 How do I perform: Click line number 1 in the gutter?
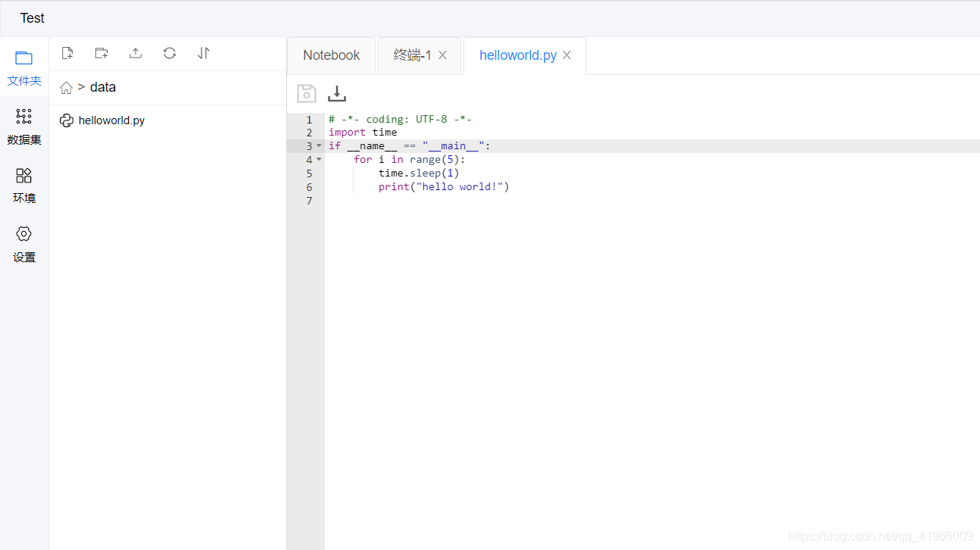pyautogui.click(x=309, y=119)
